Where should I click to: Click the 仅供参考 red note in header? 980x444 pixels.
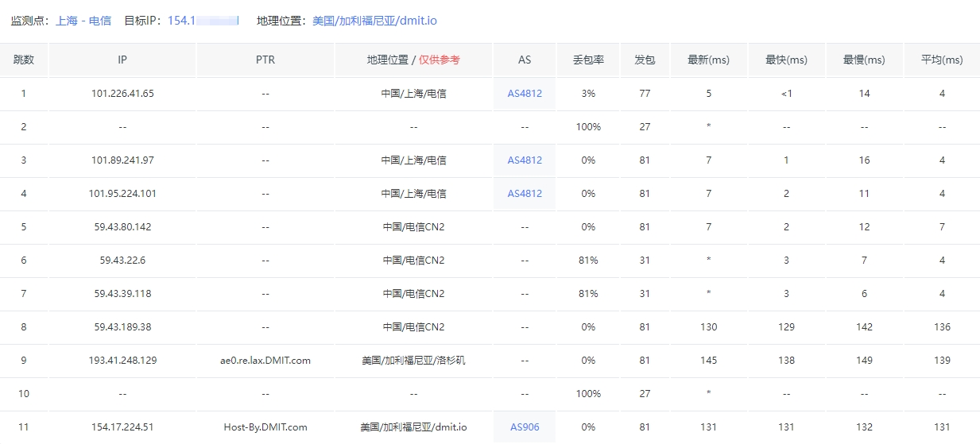click(x=440, y=60)
